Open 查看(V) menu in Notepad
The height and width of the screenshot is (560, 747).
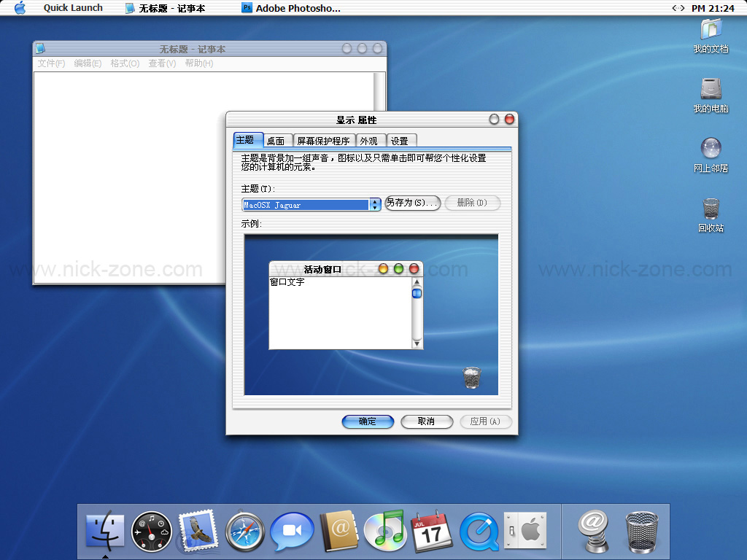click(162, 63)
